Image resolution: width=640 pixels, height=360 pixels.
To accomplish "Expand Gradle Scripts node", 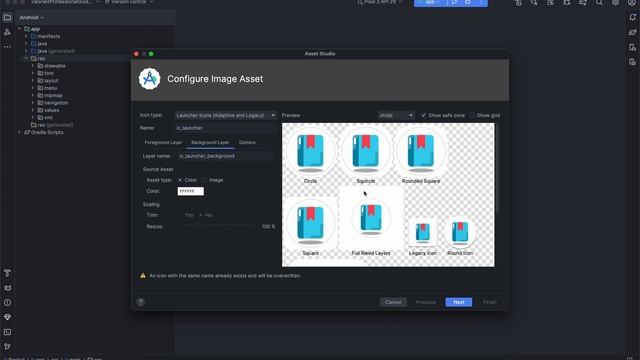I will click(x=20, y=132).
